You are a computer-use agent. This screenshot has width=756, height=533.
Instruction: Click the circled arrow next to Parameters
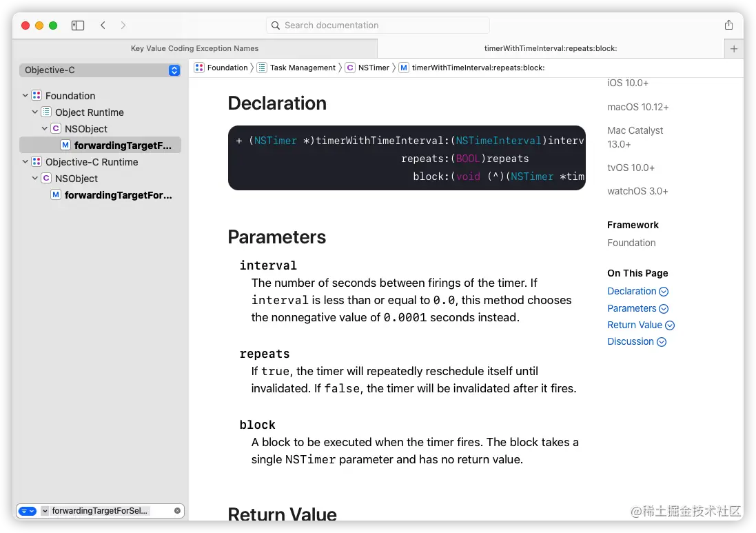tap(664, 309)
